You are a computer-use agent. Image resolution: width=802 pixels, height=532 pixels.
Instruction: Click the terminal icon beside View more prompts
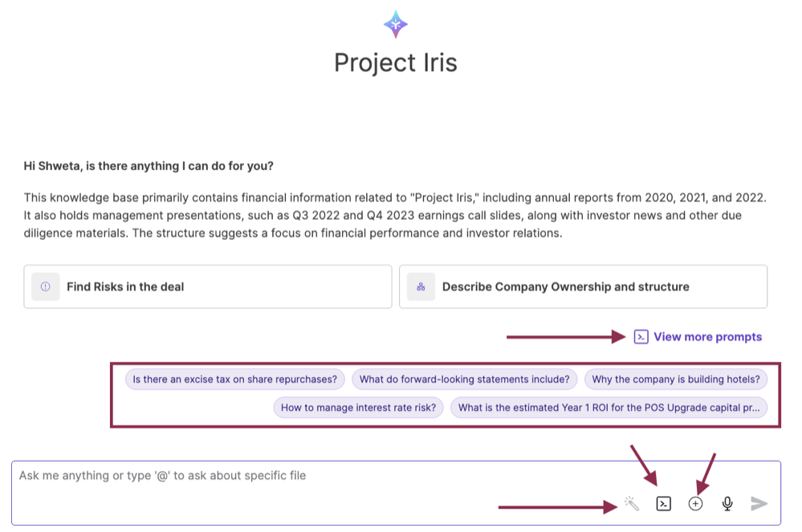(x=640, y=337)
